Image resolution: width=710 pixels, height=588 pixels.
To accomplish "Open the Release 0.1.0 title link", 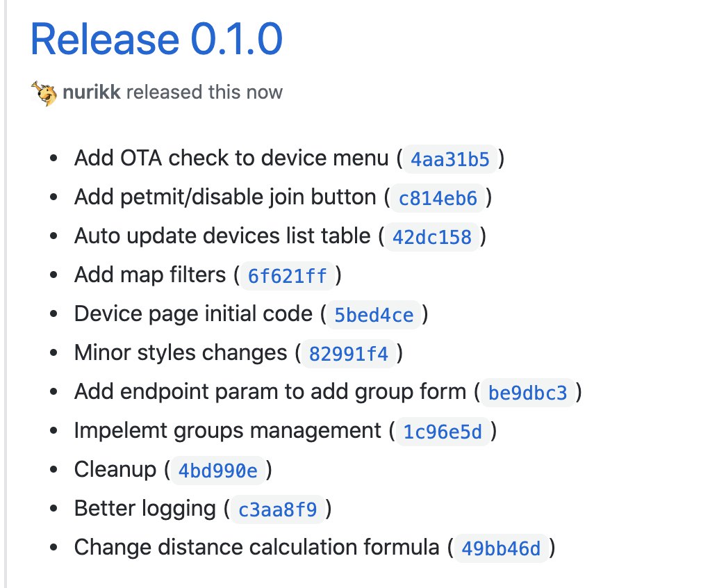I will point(157,40).
